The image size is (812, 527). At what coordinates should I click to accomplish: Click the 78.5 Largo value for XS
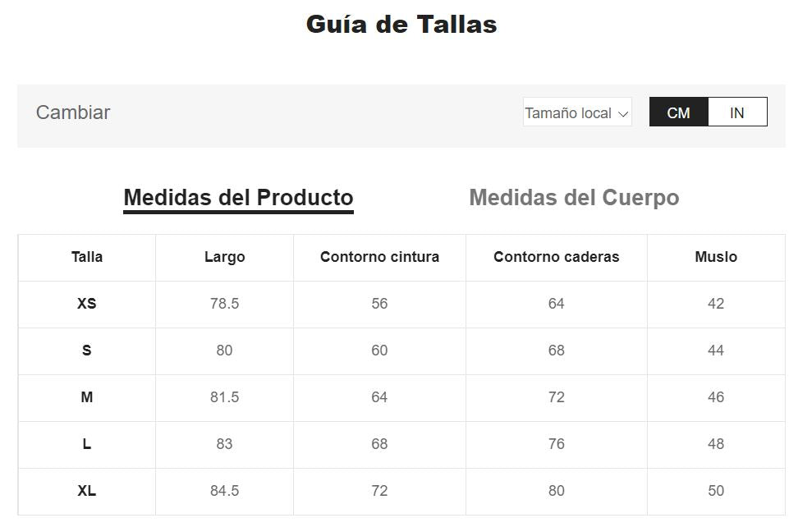224,304
